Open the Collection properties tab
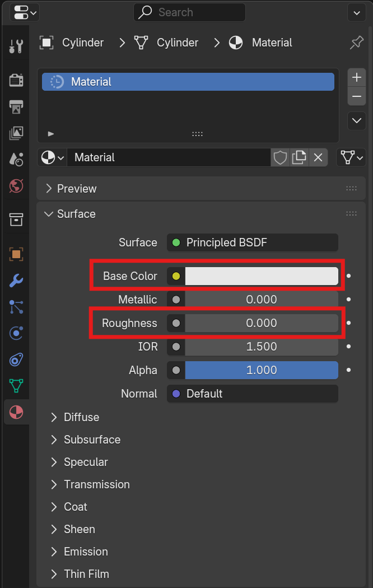The width and height of the screenshot is (373, 588). [16, 220]
